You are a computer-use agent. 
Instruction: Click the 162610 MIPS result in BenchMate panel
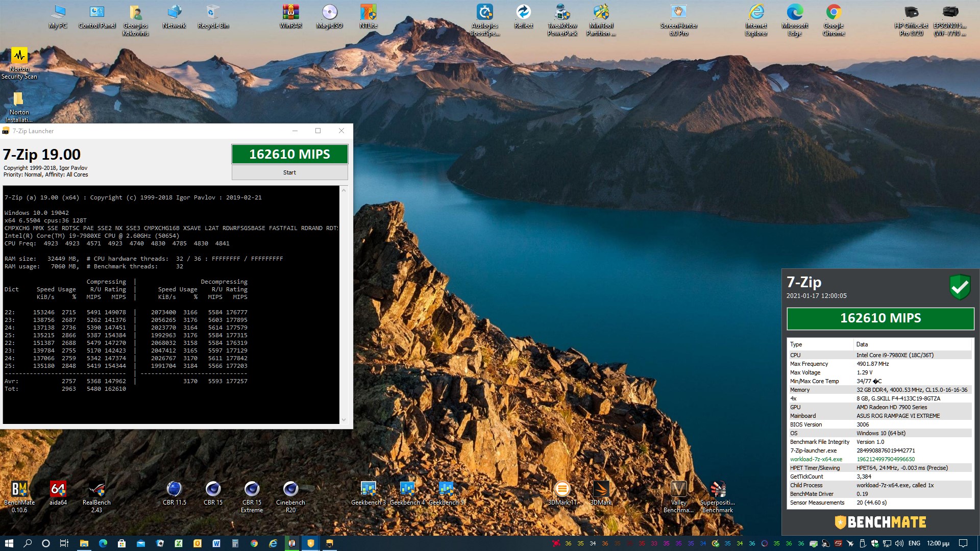pos(880,318)
